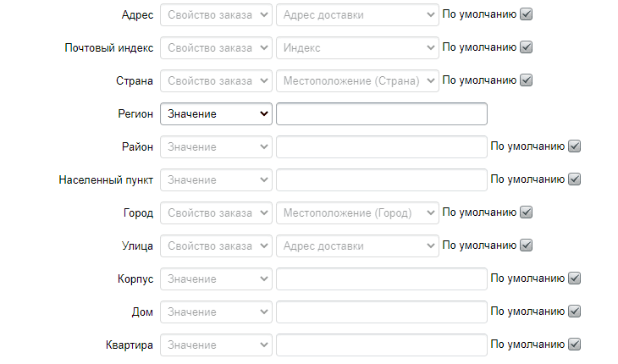Click the Район value text field
Image resolution: width=618 pixels, height=364 pixels.
(x=381, y=146)
